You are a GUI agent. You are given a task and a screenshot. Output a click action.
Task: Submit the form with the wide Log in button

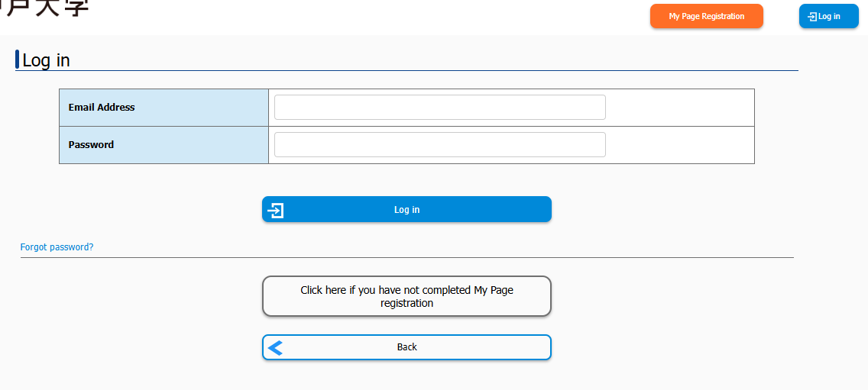406,210
